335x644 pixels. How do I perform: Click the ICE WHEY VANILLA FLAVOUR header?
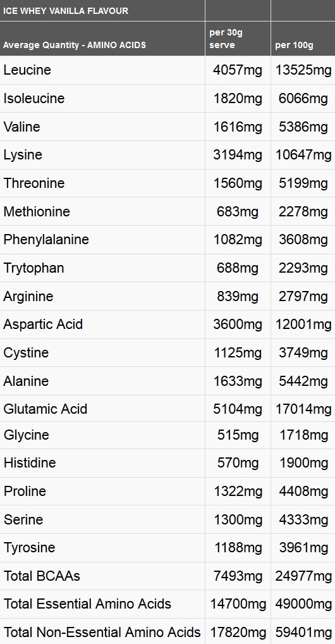click(66, 11)
